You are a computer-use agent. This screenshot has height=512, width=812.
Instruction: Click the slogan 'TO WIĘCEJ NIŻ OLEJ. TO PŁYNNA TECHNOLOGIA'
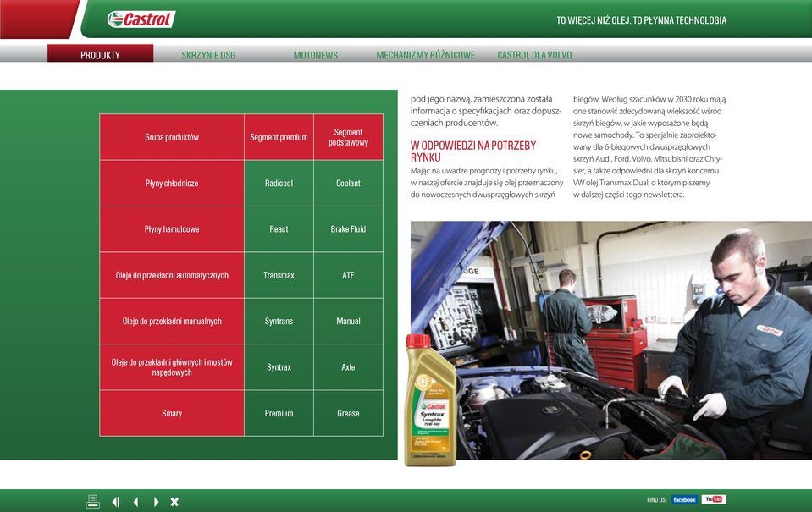pyautogui.click(x=641, y=20)
